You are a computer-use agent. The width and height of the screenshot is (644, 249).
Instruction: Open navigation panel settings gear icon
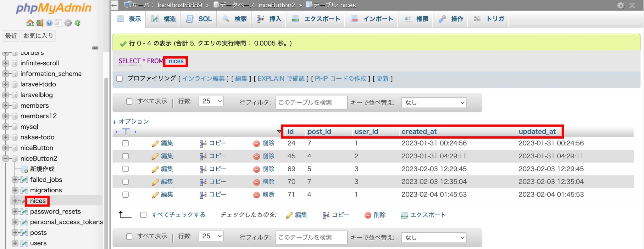click(x=68, y=23)
